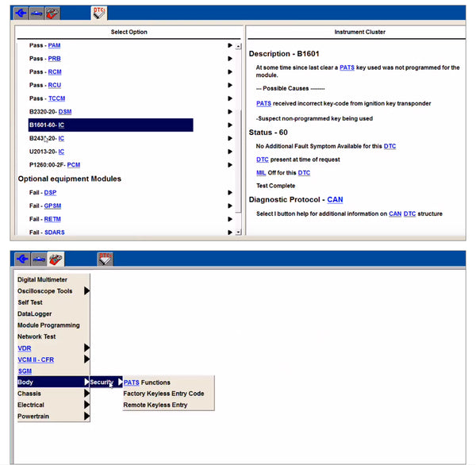Click the DTC icon in bottom window toolbar

pyautogui.click(x=106, y=259)
